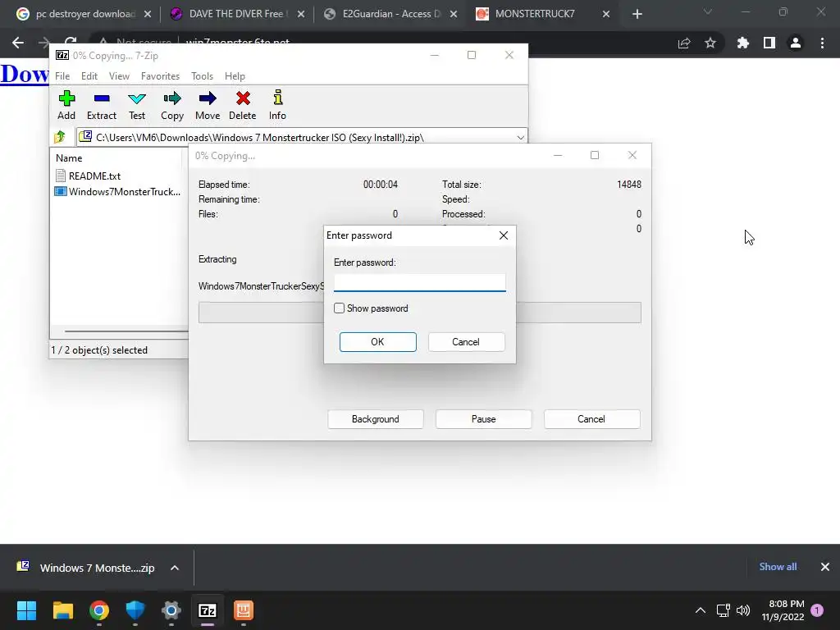Open Settings gear in taskbar

click(x=171, y=610)
